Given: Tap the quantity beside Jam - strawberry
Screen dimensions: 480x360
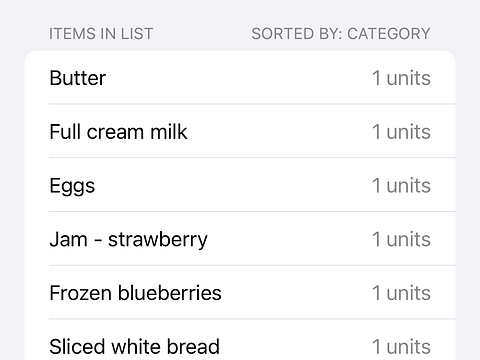Looking at the screenshot, I should pyautogui.click(x=401, y=239).
